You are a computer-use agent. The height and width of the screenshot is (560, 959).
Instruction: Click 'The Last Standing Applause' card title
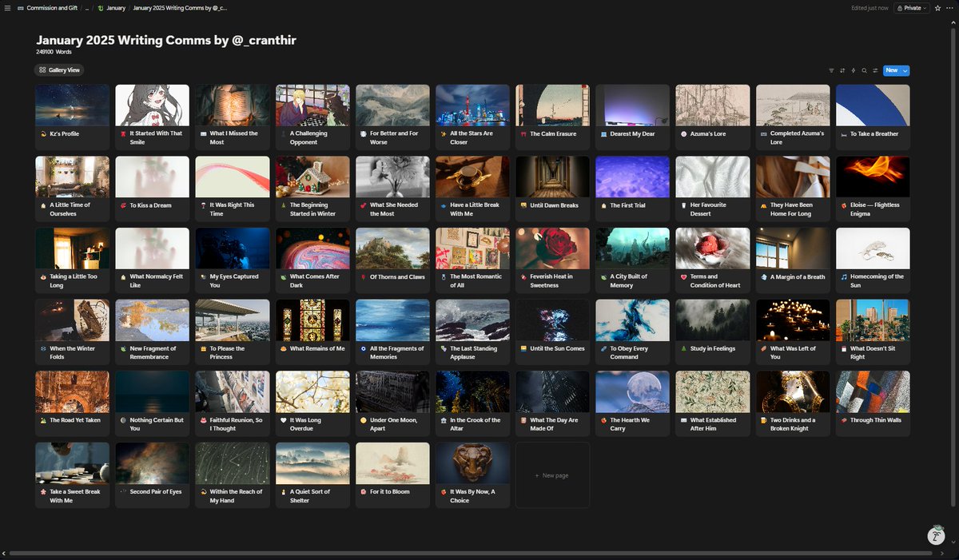[x=474, y=352]
